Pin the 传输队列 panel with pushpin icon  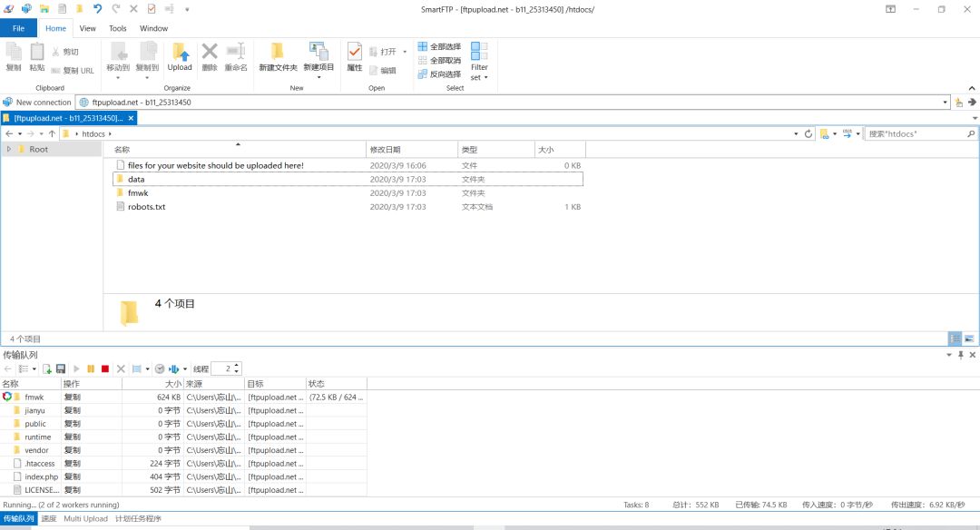coord(961,355)
